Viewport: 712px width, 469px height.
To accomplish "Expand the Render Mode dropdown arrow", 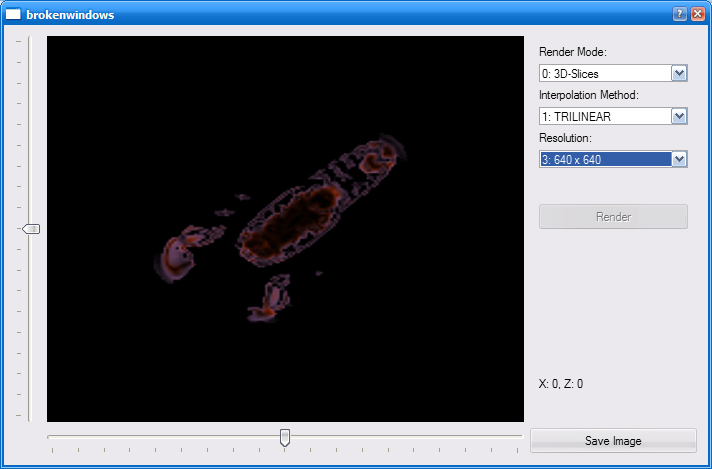I will click(679, 73).
